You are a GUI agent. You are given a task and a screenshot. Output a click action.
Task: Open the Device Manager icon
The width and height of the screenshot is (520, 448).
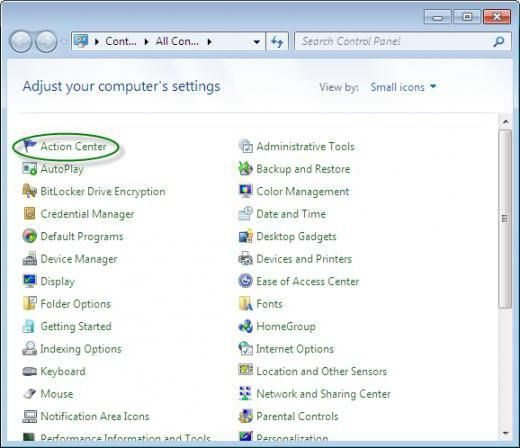tap(29, 259)
